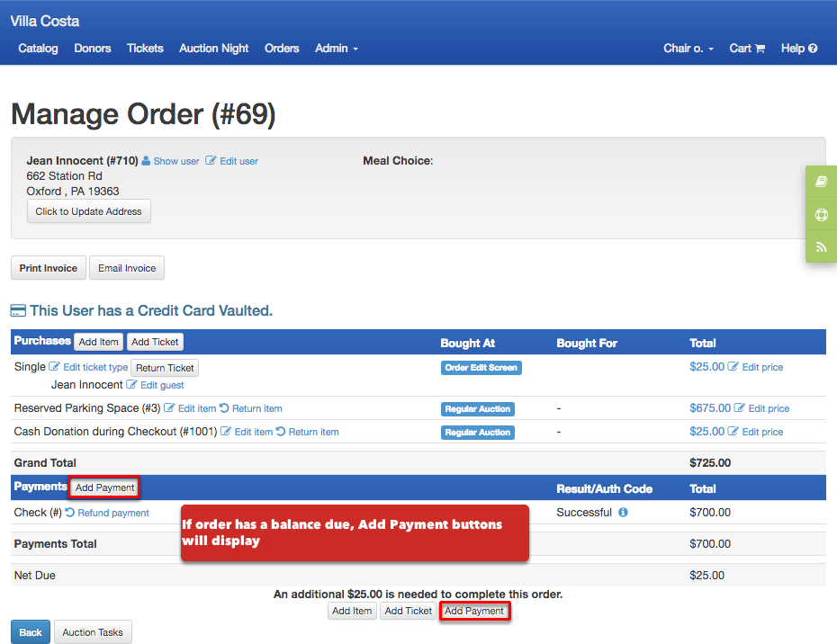Expand the Chair o. user dropdown
Screen dimensions: 837x644
pyautogui.click(x=688, y=49)
